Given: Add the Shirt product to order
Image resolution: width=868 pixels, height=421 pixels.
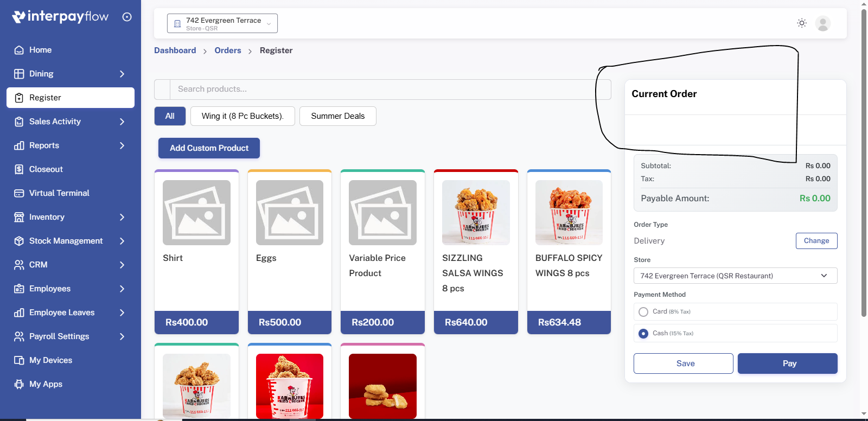Looking at the screenshot, I should pyautogui.click(x=196, y=252).
